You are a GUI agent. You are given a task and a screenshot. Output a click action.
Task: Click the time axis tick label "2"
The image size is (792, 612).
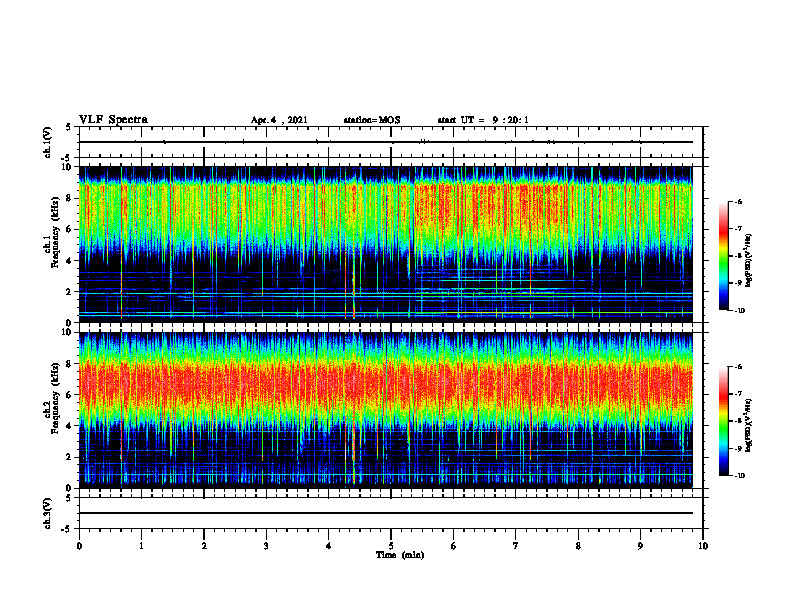204,546
